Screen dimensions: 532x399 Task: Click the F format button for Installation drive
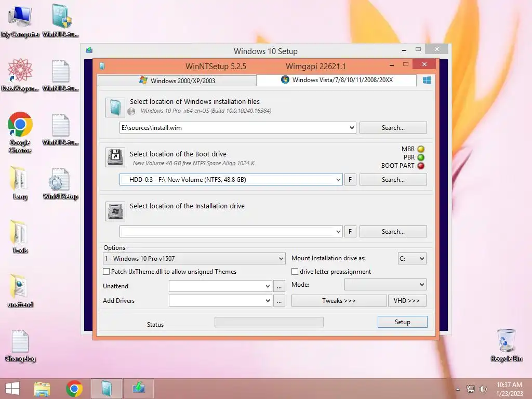pos(350,231)
